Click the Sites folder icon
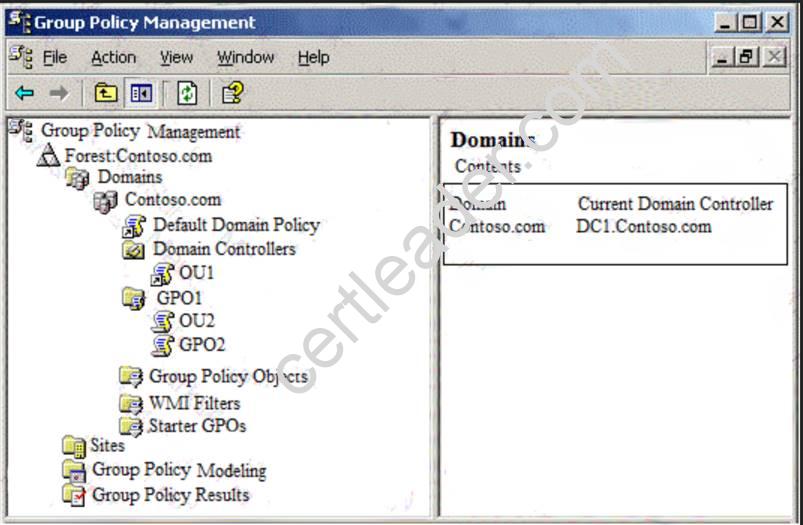The width and height of the screenshot is (803, 525). pos(74,446)
